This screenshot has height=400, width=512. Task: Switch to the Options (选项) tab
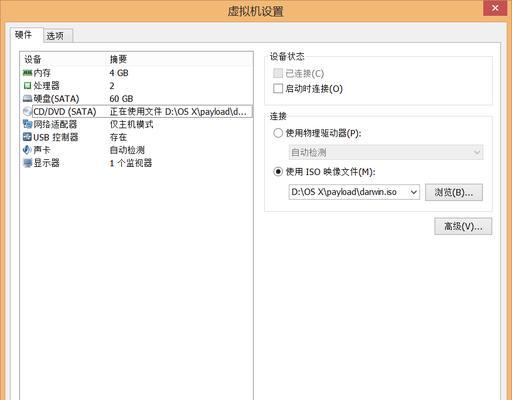(58, 36)
